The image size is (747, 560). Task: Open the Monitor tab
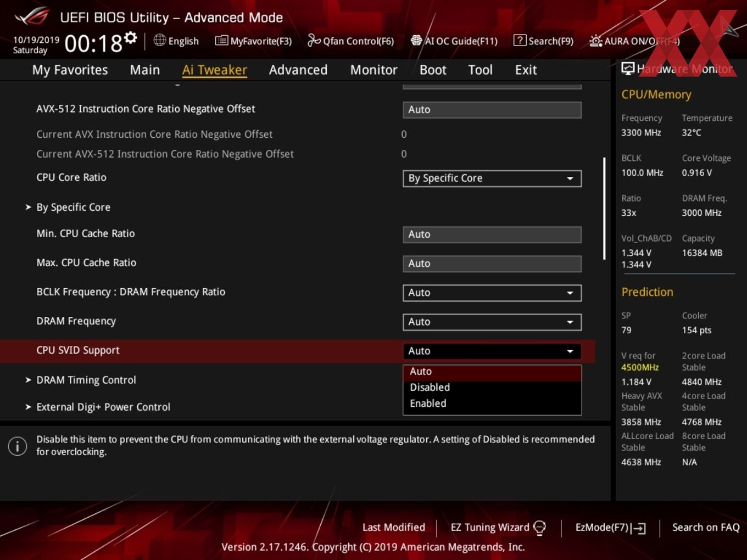coord(374,70)
